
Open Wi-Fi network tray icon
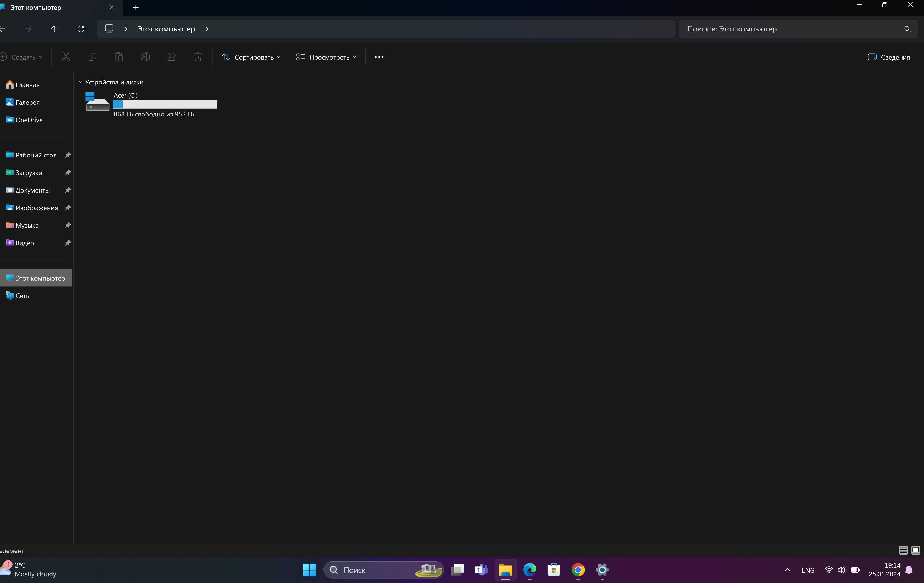tap(829, 570)
